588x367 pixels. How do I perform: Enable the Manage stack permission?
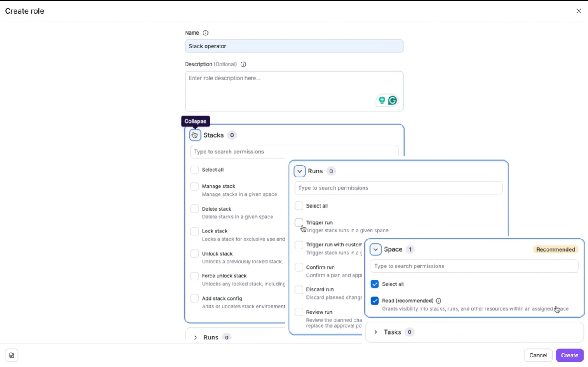pos(195,187)
